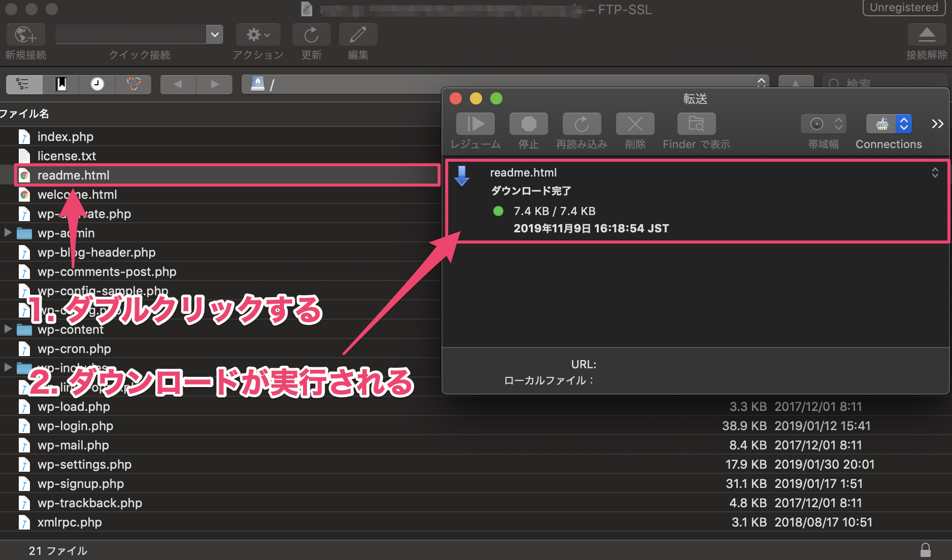
Task: Edit the selected file using the pencil icon
Action: pos(357,34)
